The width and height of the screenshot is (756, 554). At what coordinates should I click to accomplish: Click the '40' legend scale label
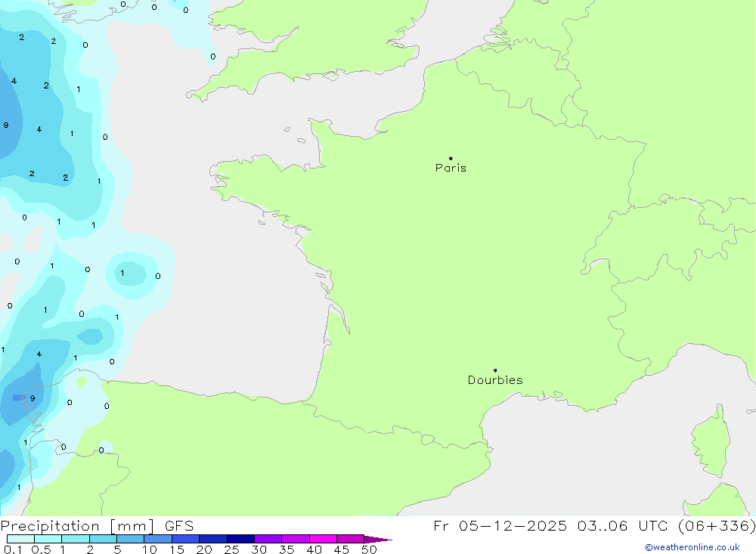(314, 549)
